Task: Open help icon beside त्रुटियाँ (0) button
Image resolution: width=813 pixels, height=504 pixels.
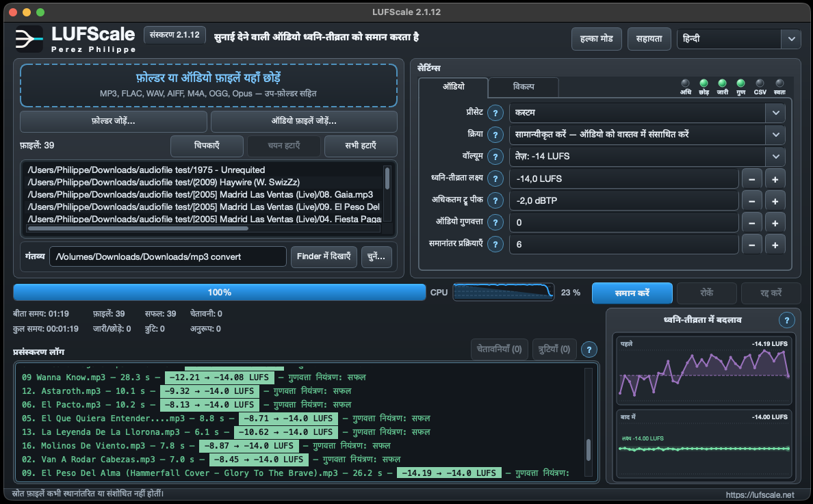Action: (x=589, y=349)
